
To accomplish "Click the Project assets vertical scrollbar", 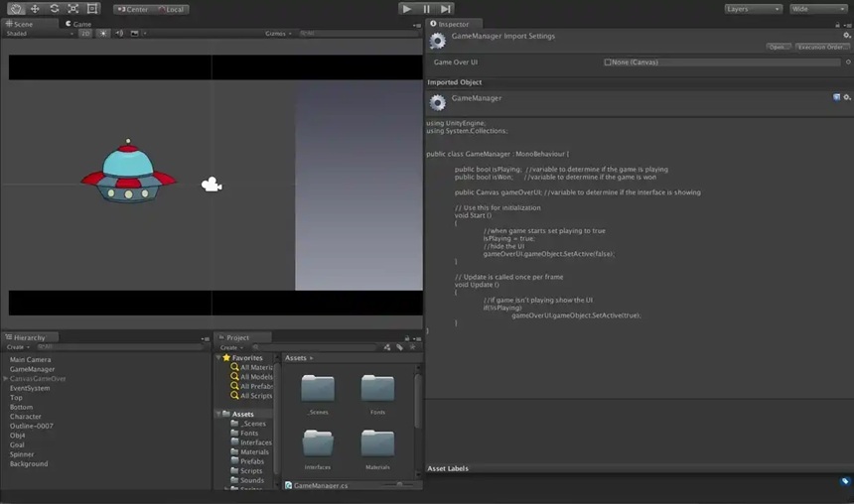I will pyautogui.click(x=418, y=403).
